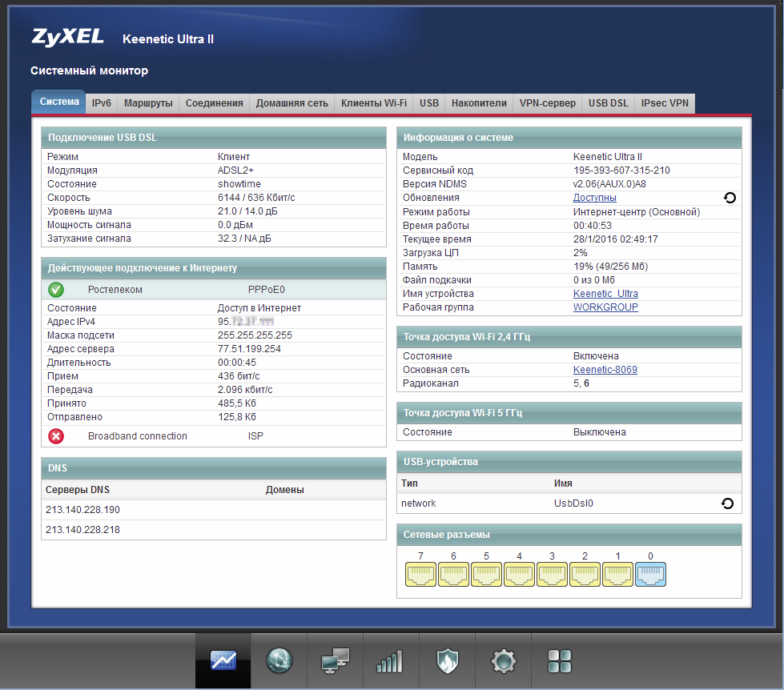
Task: Switch to the IPv6 tab
Action: pos(102,103)
